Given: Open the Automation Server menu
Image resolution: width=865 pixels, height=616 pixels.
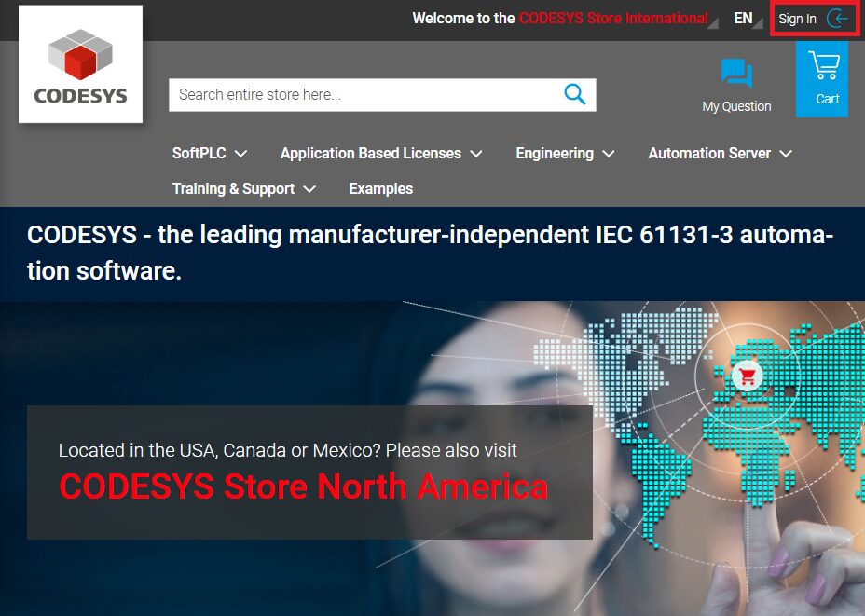Looking at the screenshot, I should [x=719, y=154].
